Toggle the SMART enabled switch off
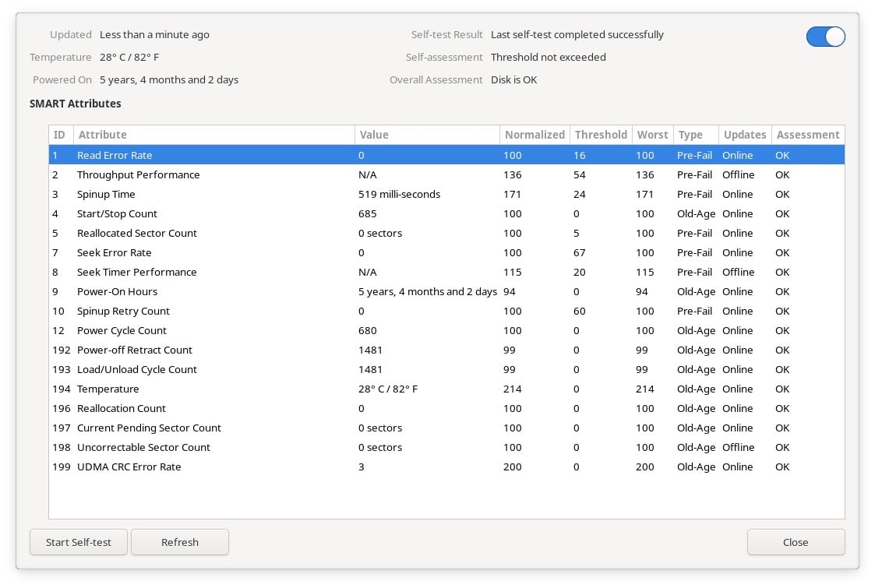Screen dimensions: 875x588 click(825, 37)
